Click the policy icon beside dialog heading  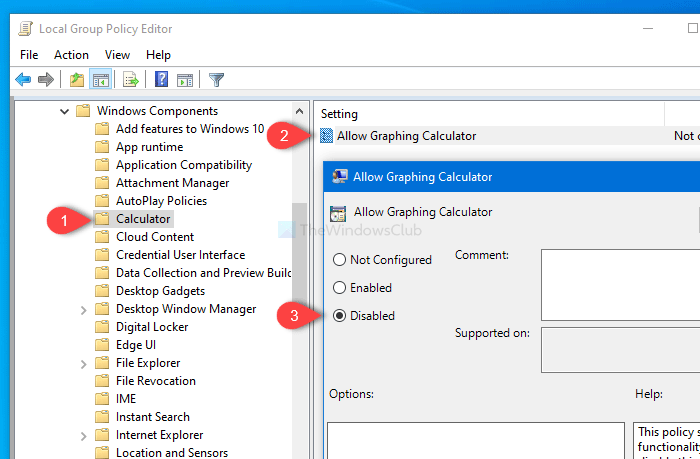pyautogui.click(x=338, y=213)
